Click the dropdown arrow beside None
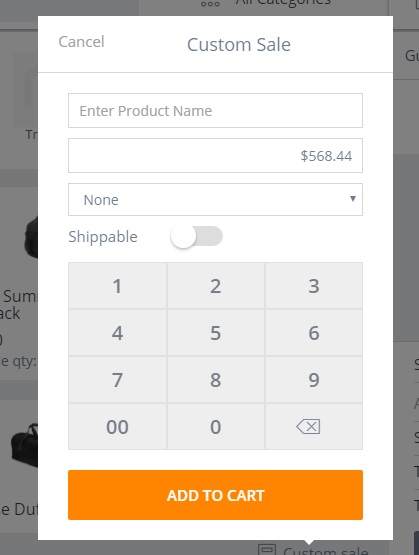The height and width of the screenshot is (555, 419). (x=352, y=199)
